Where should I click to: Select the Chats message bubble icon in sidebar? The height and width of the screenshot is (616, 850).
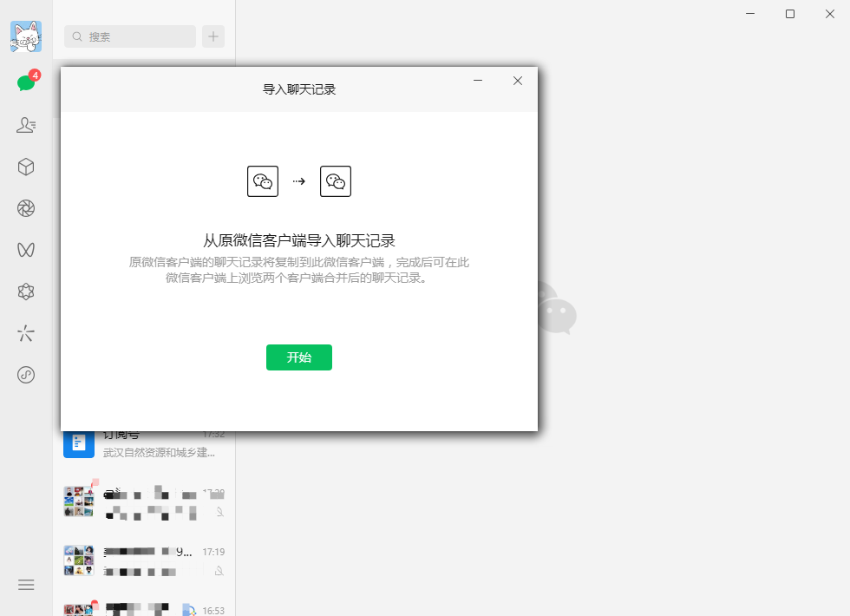25,82
